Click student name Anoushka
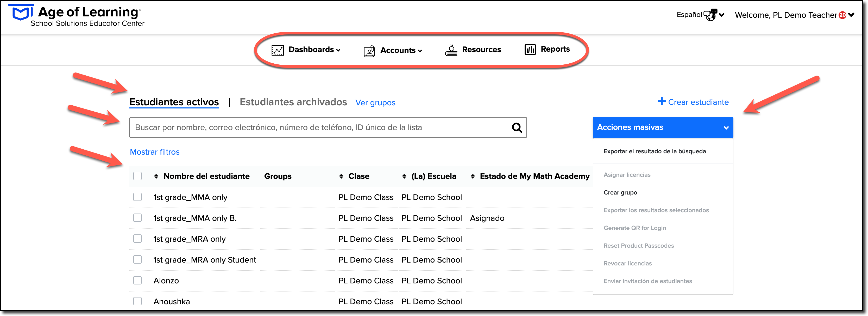 click(x=172, y=301)
